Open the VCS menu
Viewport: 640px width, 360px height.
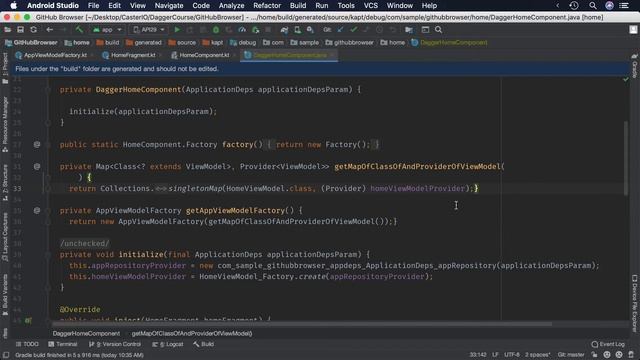(x=371, y=6)
